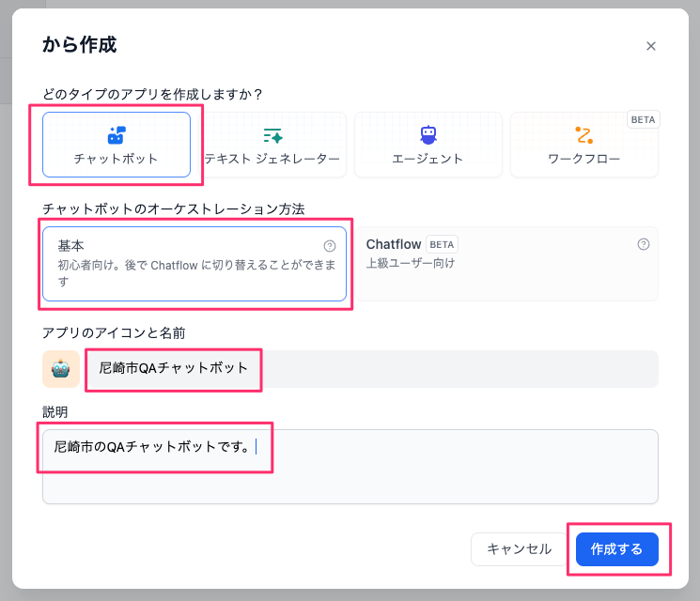Click BETA badge on ワークフロー card
This screenshot has width=700, height=601.
[644, 119]
